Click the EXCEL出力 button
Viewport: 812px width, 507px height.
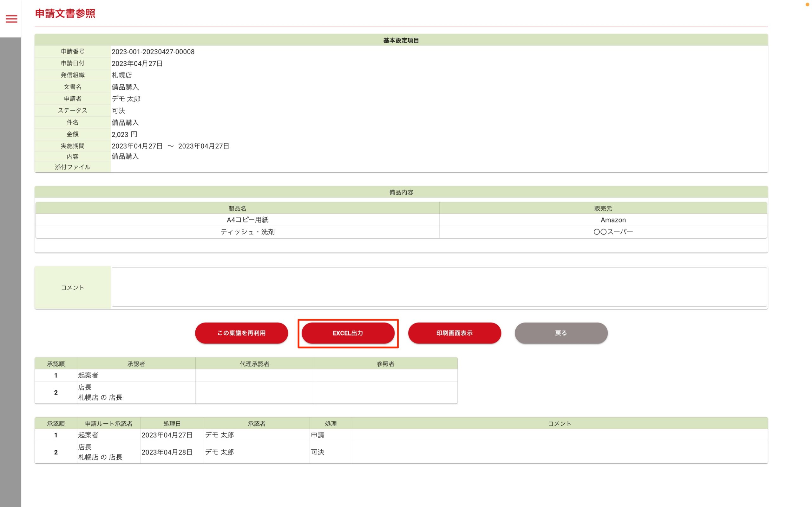pos(348,333)
